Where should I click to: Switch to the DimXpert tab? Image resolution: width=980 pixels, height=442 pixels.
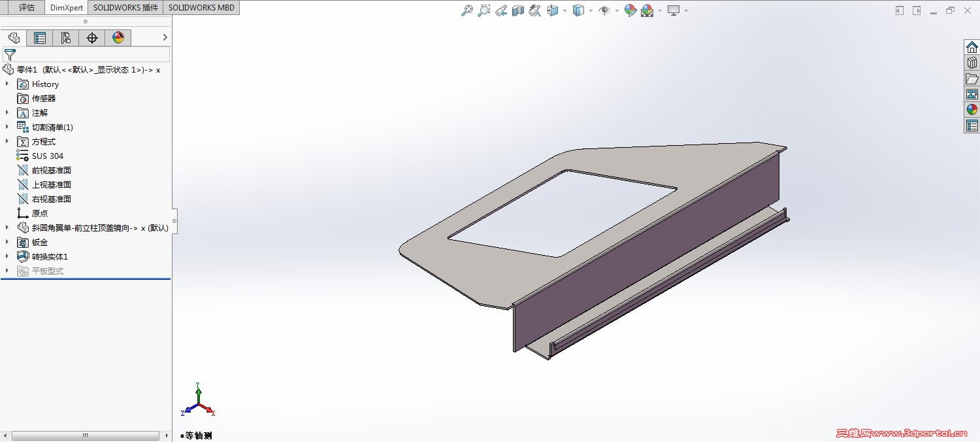click(x=67, y=8)
